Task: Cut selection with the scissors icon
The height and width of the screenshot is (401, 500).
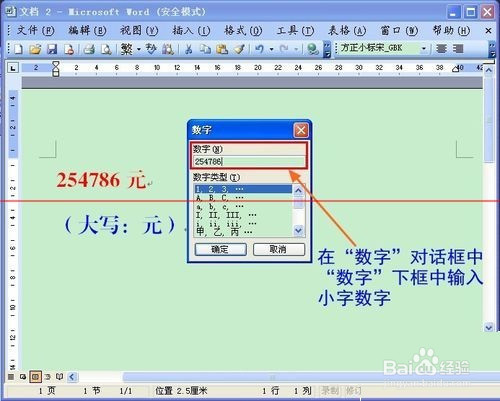Action: click(188, 49)
